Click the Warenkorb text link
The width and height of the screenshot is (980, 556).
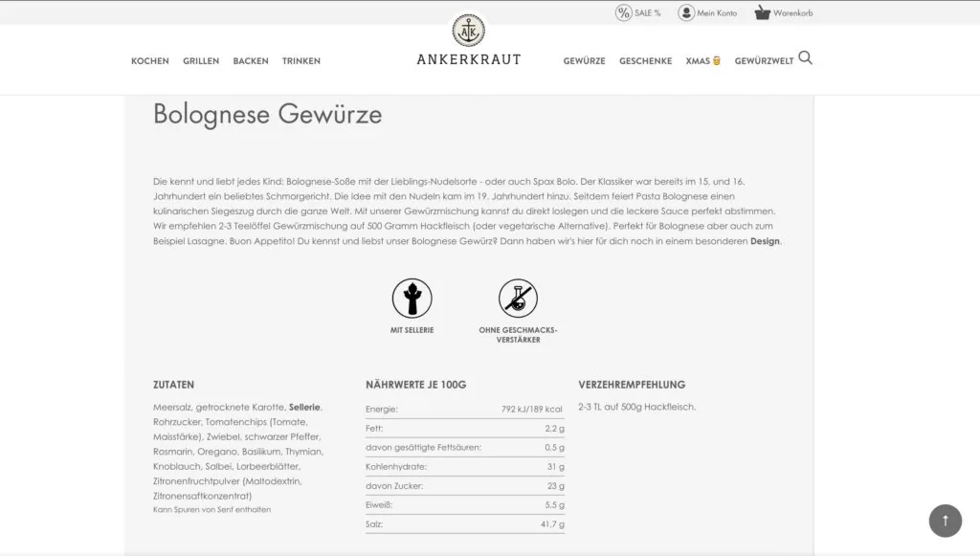tap(793, 13)
